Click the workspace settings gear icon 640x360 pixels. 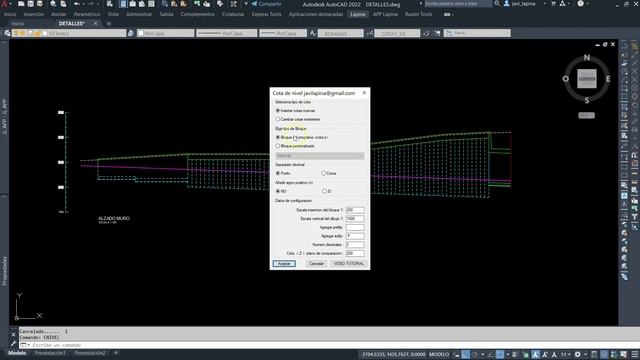click(578, 355)
